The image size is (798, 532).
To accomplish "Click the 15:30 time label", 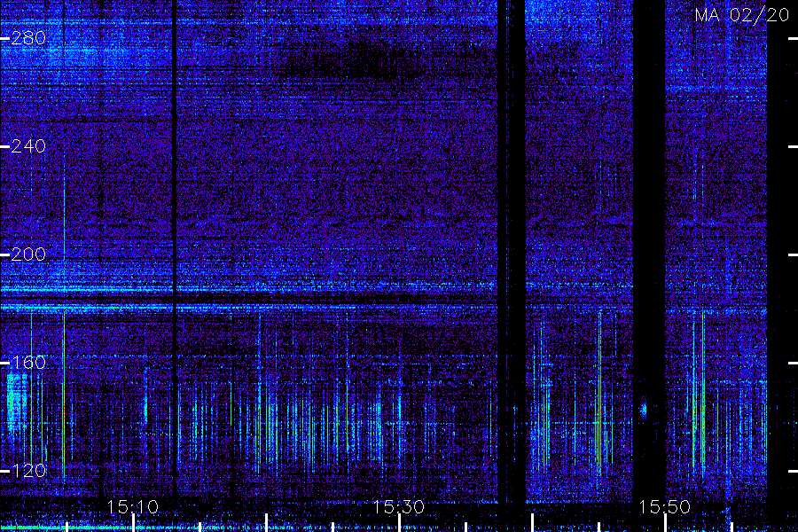I will [x=398, y=507].
